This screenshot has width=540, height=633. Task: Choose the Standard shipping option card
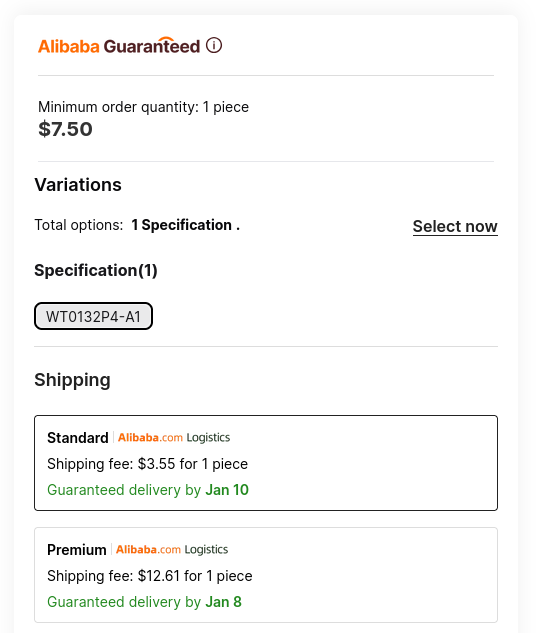[266, 463]
